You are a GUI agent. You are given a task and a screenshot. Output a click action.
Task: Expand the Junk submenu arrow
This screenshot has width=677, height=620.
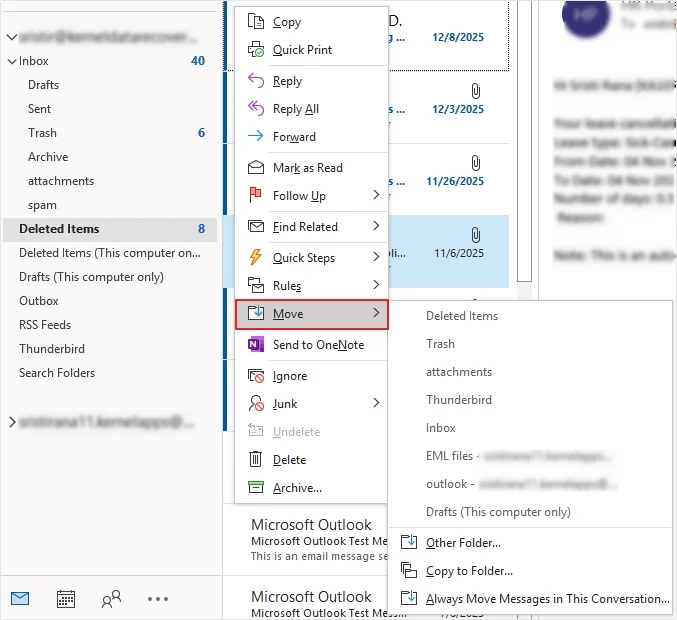point(376,404)
